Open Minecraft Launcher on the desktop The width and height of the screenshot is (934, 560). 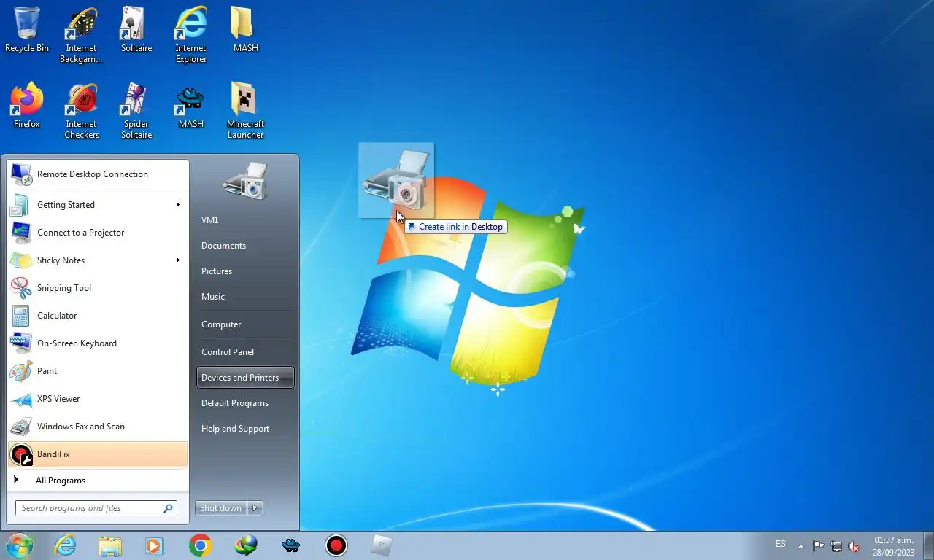pos(245,111)
